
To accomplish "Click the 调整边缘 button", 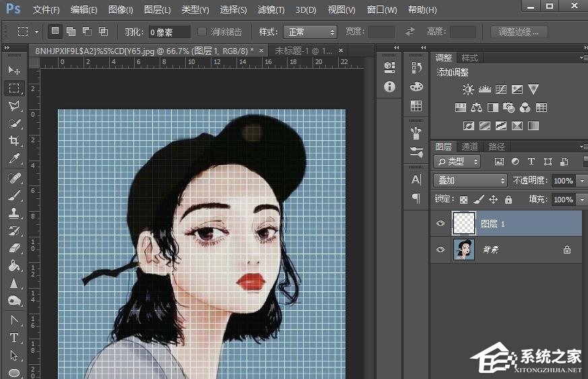I will [519, 32].
